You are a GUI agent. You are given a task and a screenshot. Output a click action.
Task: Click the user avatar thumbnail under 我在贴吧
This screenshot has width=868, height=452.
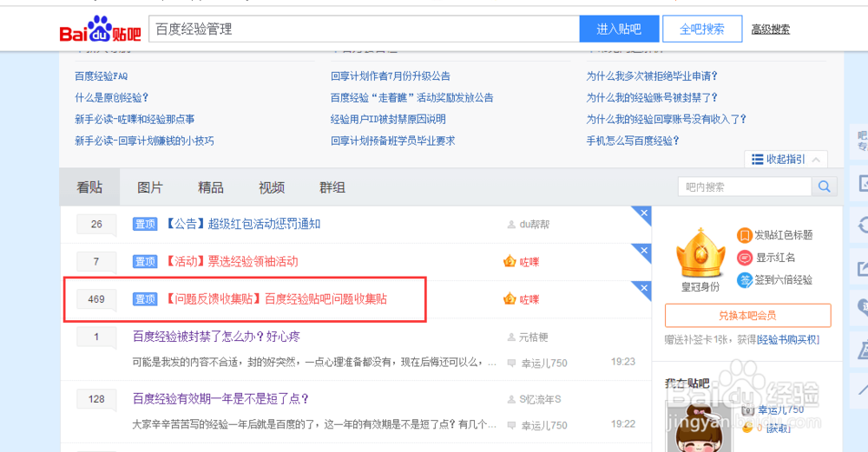pyautogui.click(x=699, y=427)
